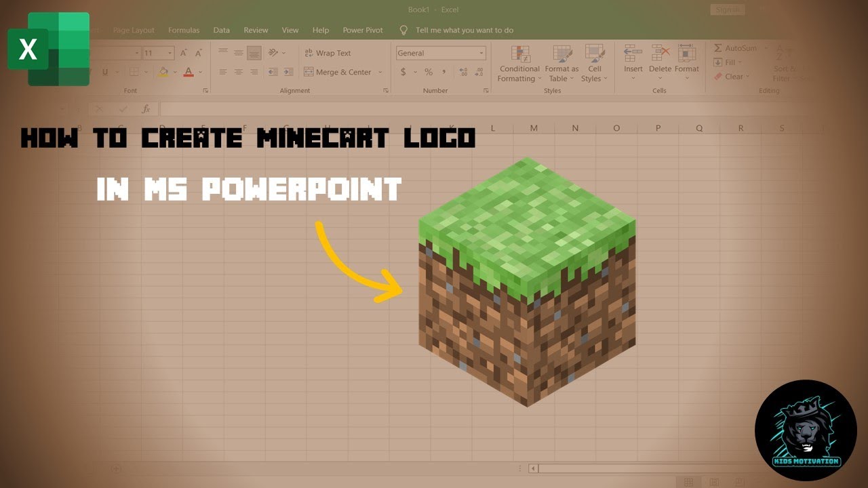Click the Decrease Decimal icon
Screen dimensions: 868x488
point(479,72)
